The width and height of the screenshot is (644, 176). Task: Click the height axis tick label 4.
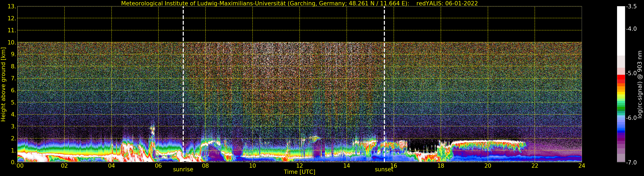13,114
